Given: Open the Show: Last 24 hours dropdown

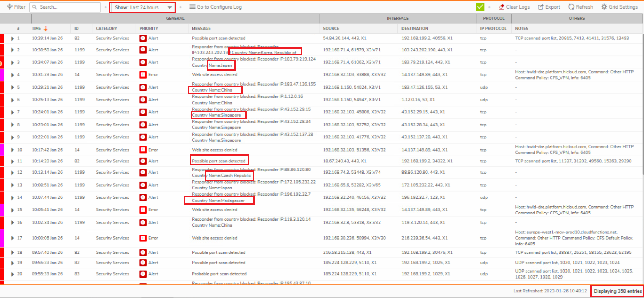Looking at the screenshot, I should coord(142,7).
